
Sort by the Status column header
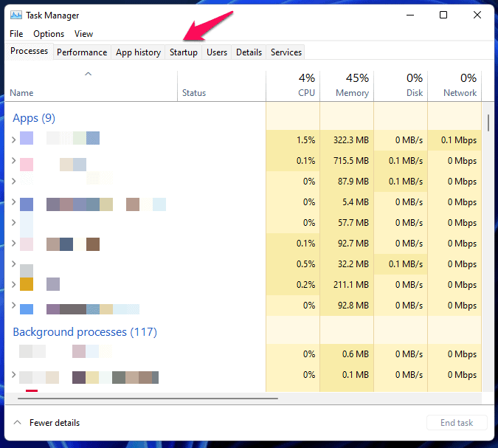(221, 86)
